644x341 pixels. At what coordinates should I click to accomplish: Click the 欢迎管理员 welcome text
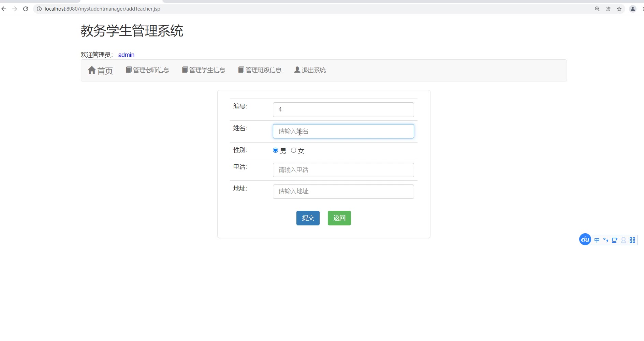click(x=97, y=55)
